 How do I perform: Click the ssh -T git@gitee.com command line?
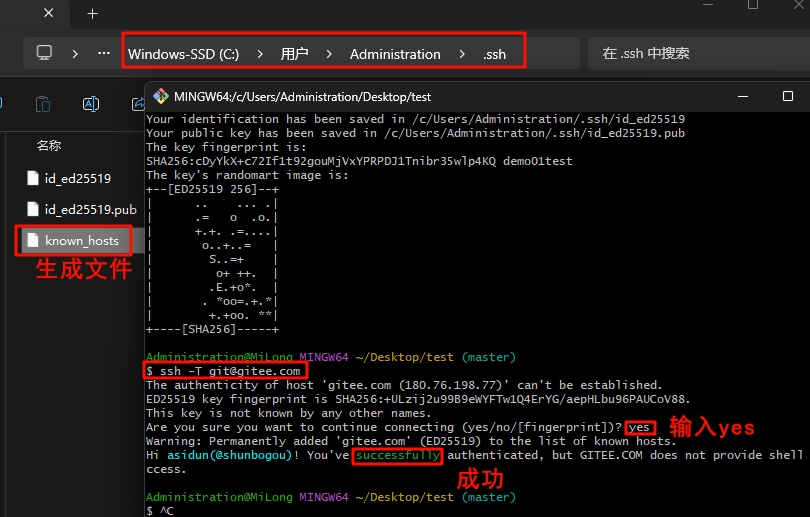[223, 371]
